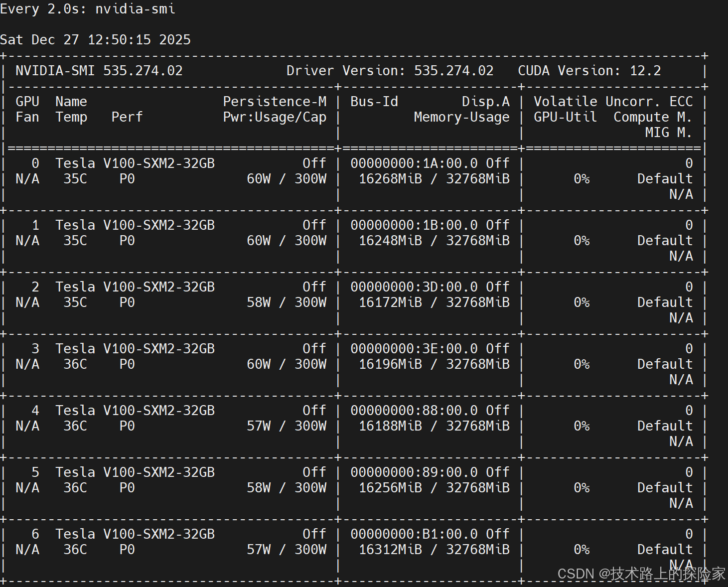Click the 'Temp' column header
The width and height of the screenshot is (728, 587).
(71, 117)
